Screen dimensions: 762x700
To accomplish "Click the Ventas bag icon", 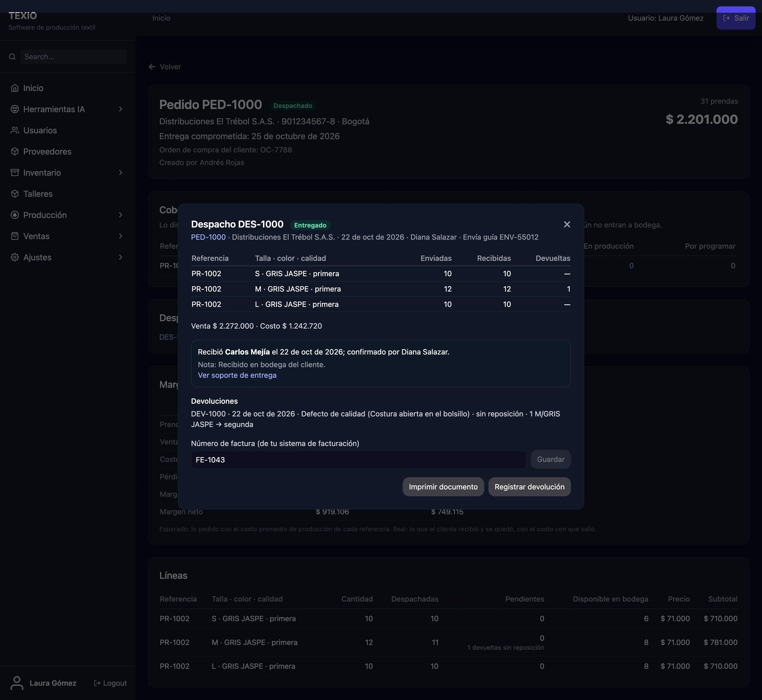I will (x=15, y=236).
